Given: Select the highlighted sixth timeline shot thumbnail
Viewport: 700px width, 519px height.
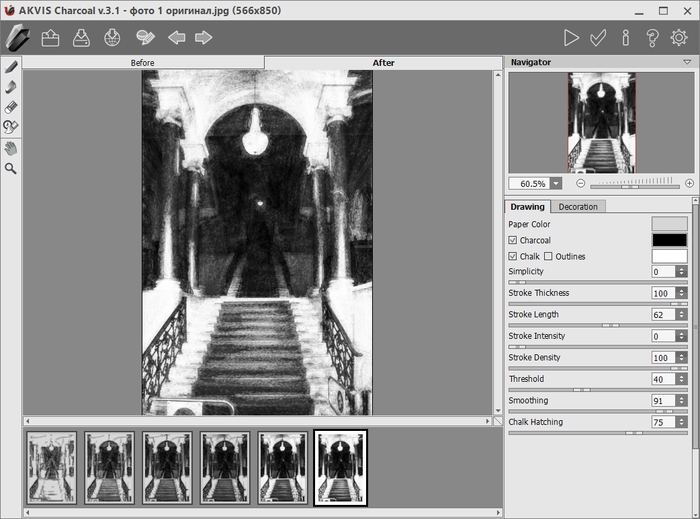Looking at the screenshot, I should click(341, 468).
